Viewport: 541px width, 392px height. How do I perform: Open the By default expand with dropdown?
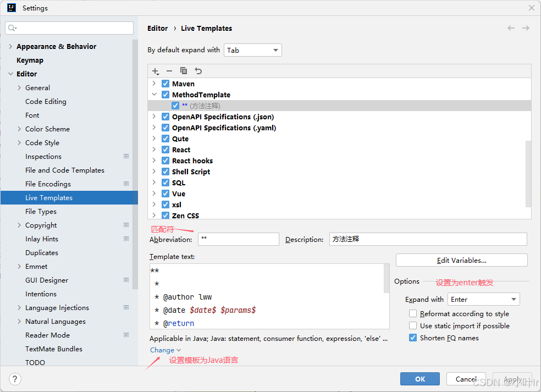(252, 50)
